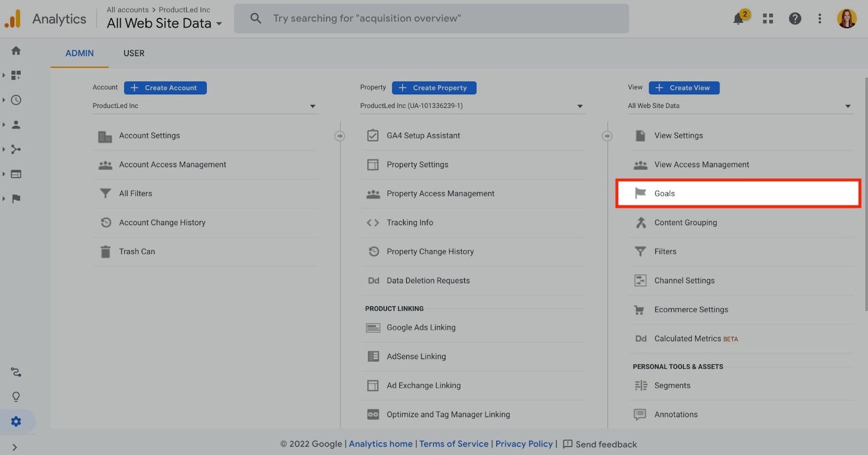The image size is (868, 455).
Task: Open Goals in the View column
Action: coord(738,194)
